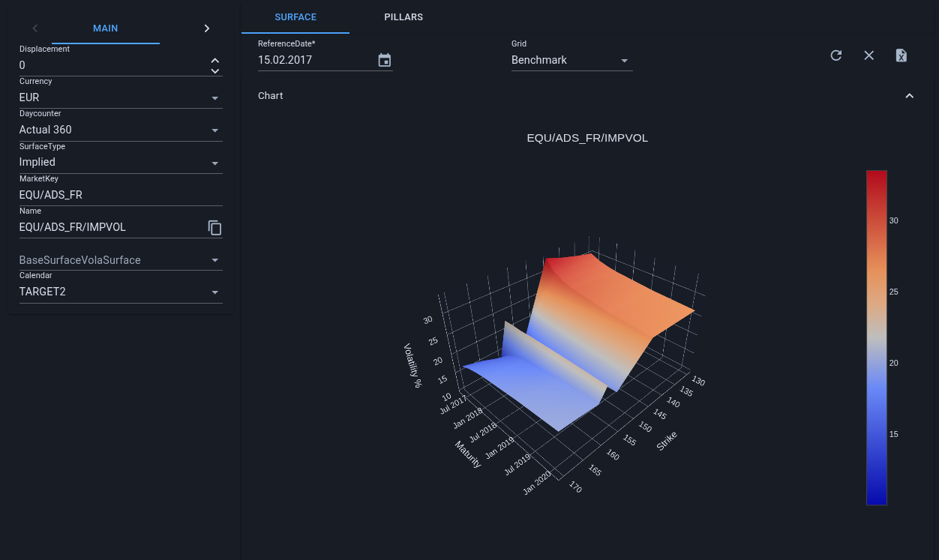Increase Displacement with up arrow
The height and width of the screenshot is (560, 939).
click(x=215, y=61)
